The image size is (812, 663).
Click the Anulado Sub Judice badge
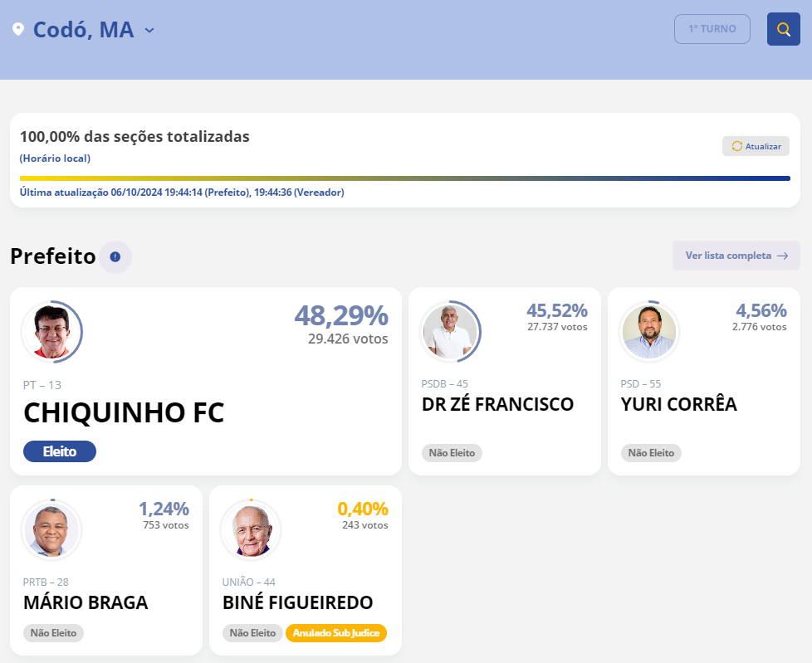336,633
